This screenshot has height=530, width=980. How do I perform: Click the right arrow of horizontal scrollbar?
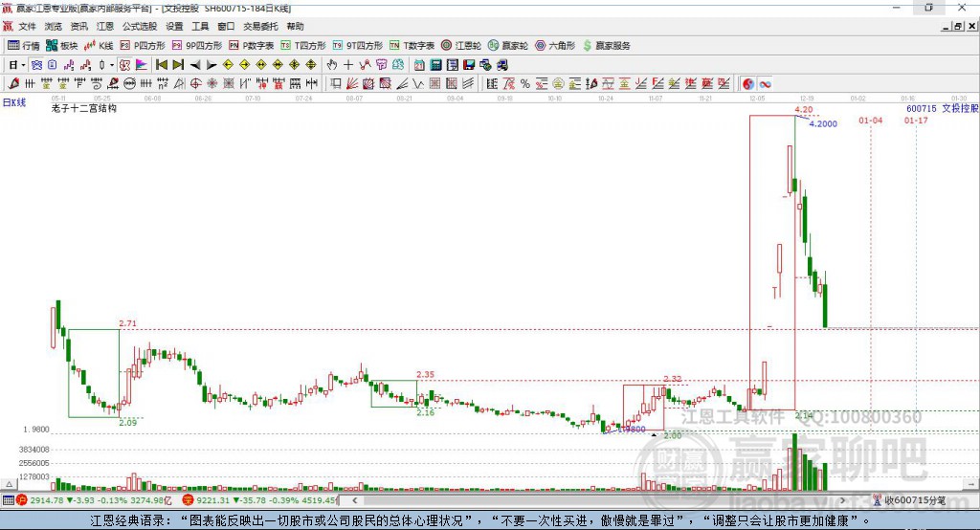[842, 500]
